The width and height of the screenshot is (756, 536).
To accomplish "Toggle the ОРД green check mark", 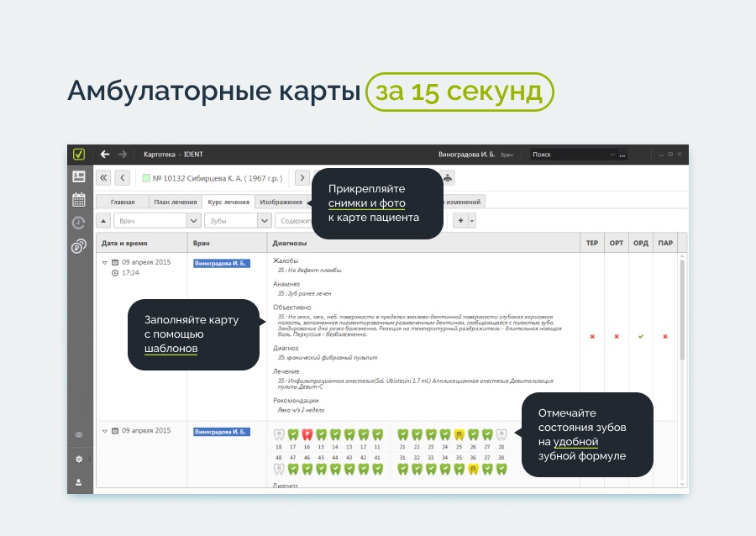I will (x=641, y=336).
